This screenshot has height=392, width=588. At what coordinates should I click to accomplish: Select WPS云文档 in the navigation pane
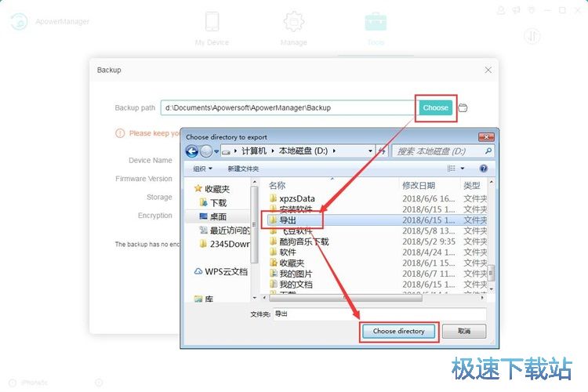coord(221,271)
